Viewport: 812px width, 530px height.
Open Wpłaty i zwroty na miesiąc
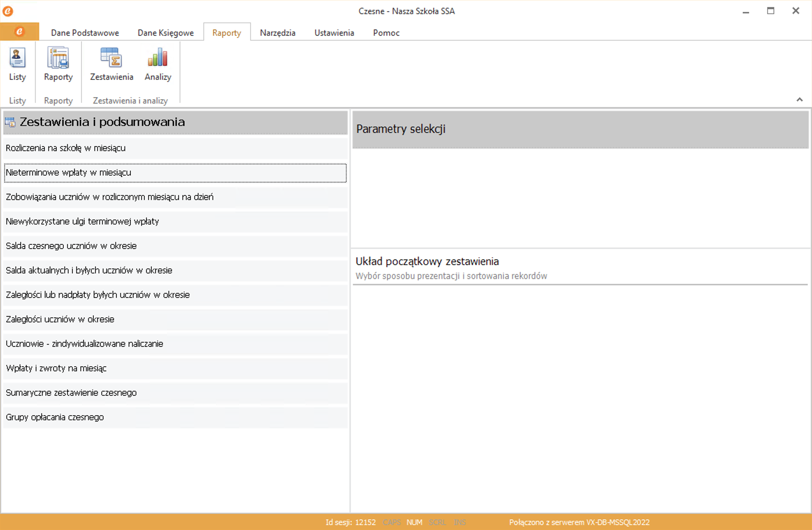coord(56,368)
